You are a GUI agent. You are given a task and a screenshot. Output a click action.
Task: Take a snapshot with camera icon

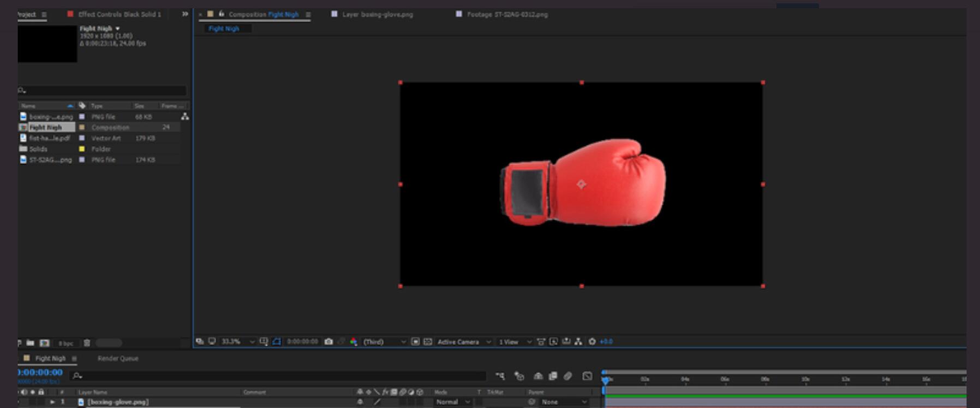[328, 341]
